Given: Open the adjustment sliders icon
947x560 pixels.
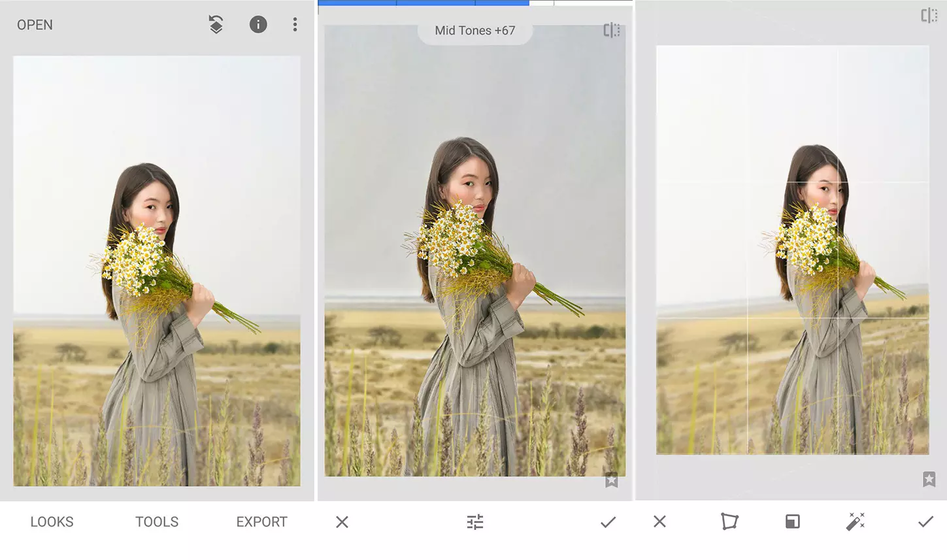Looking at the screenshot, I should coord(475,521).
